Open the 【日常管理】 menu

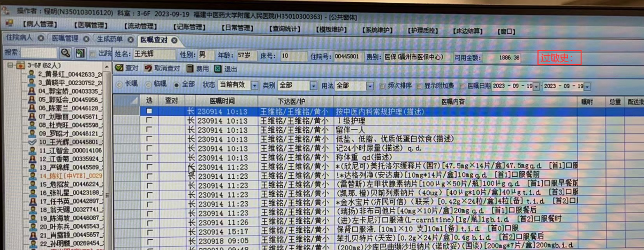pyautogui.click(x=238, y=27)
